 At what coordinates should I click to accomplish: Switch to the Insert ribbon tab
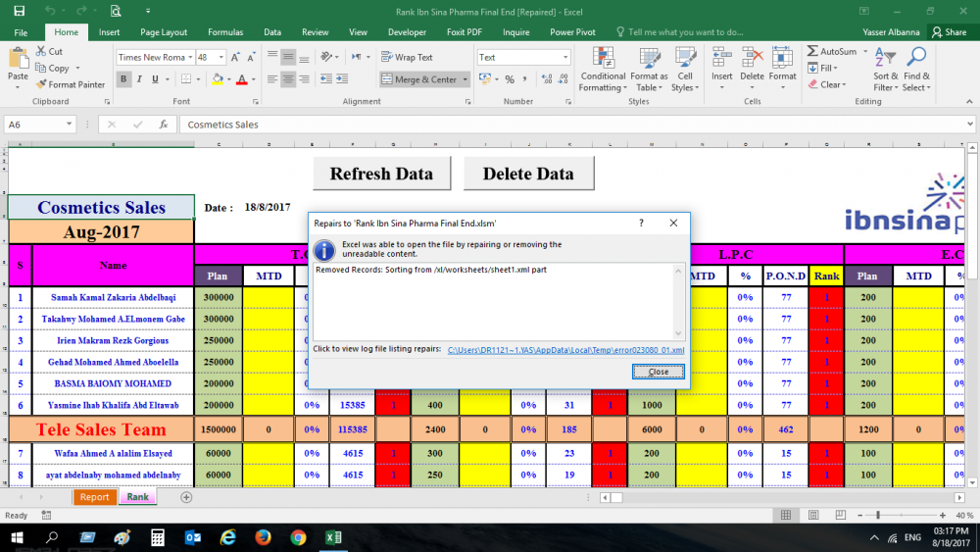tap(110, 32)
